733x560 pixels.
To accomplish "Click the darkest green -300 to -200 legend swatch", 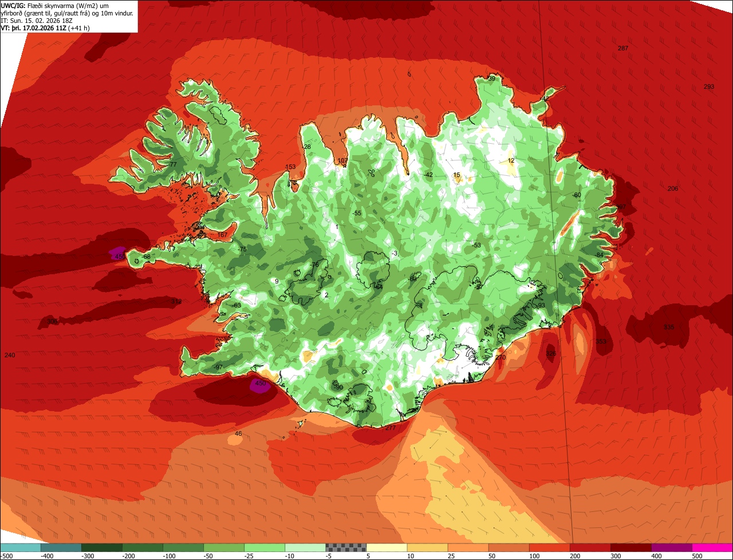I will (102, 547).
